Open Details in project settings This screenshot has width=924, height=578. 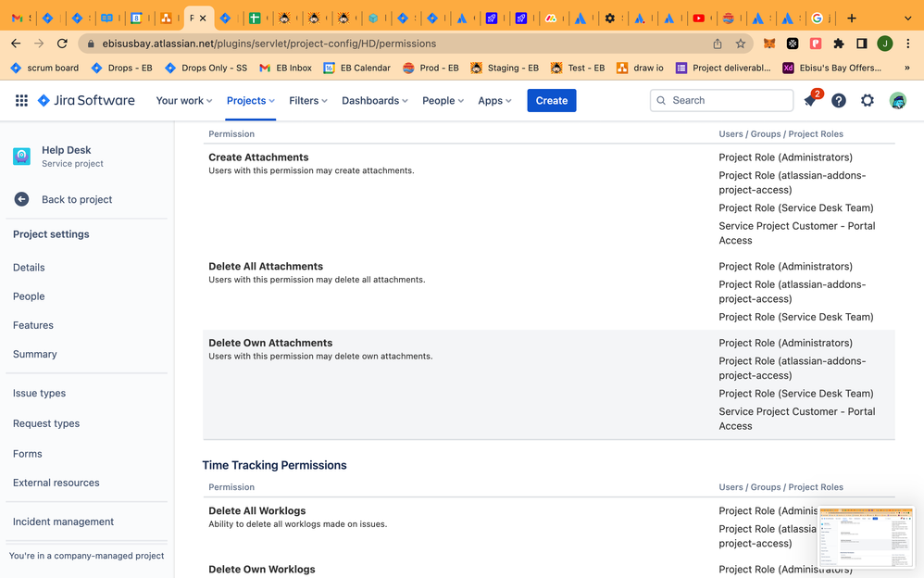[29, 267]
